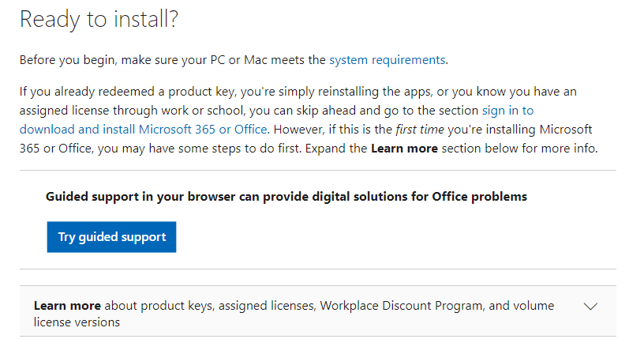Open the system requirements link

click(387, 59)
